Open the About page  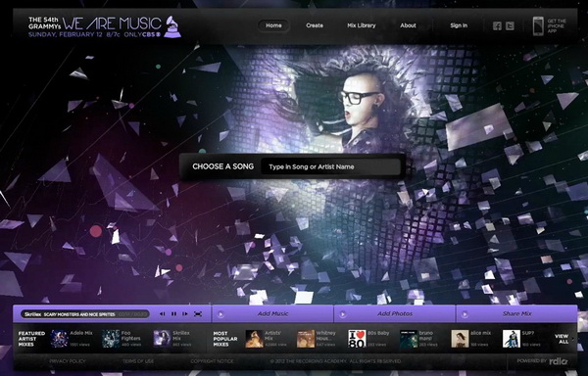(408, 25)
